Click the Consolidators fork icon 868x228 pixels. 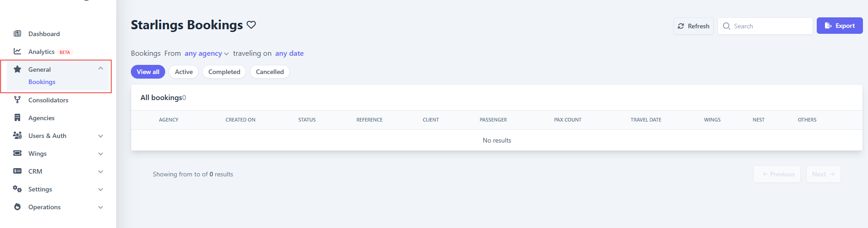[17, 100]
